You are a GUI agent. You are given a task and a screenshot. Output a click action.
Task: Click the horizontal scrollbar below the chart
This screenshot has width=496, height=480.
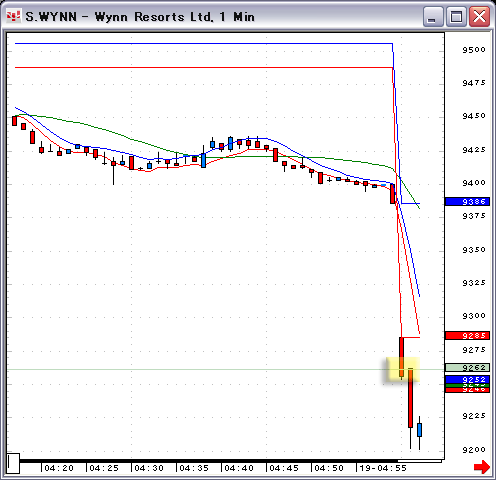click(x=231, y=461)
